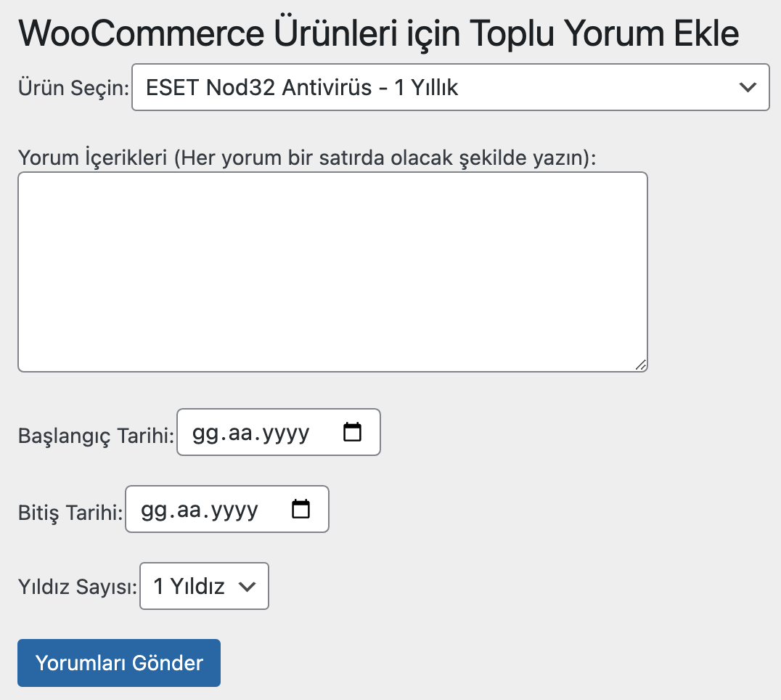Screen dimensions: 781x700
Task: Open the Başlangıç Tarihi calendar picker icon
Action: tap(352, 432)
